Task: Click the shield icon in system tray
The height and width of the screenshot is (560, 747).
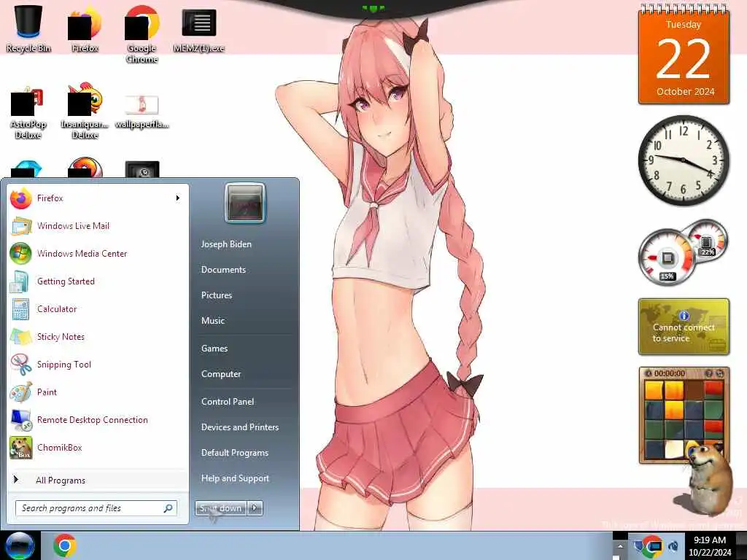Action: 637,546
